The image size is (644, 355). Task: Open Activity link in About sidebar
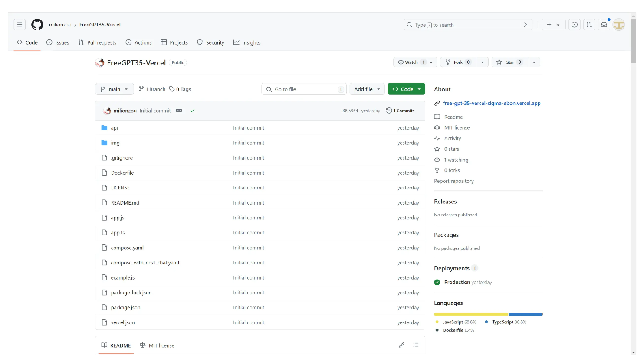coord(453,138)
